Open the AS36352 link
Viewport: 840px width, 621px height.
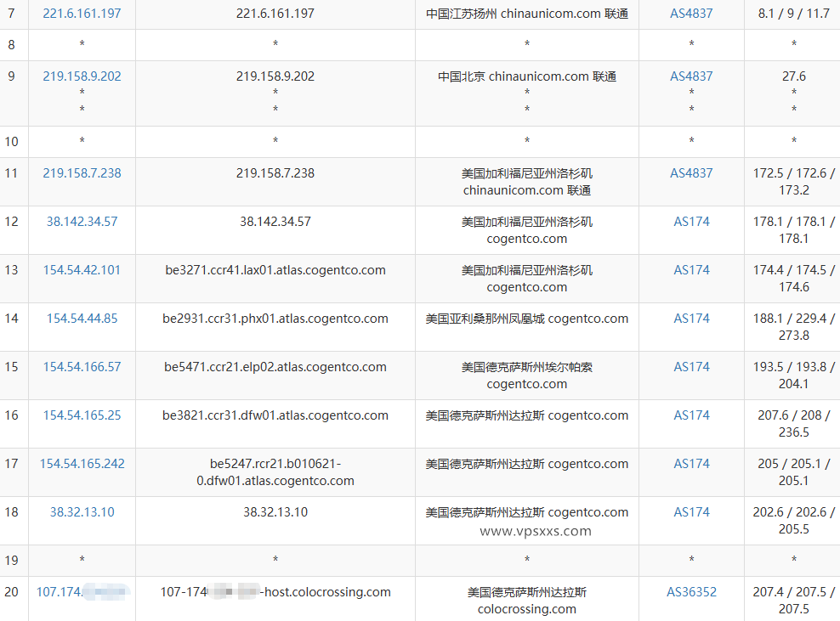(691, 592)
